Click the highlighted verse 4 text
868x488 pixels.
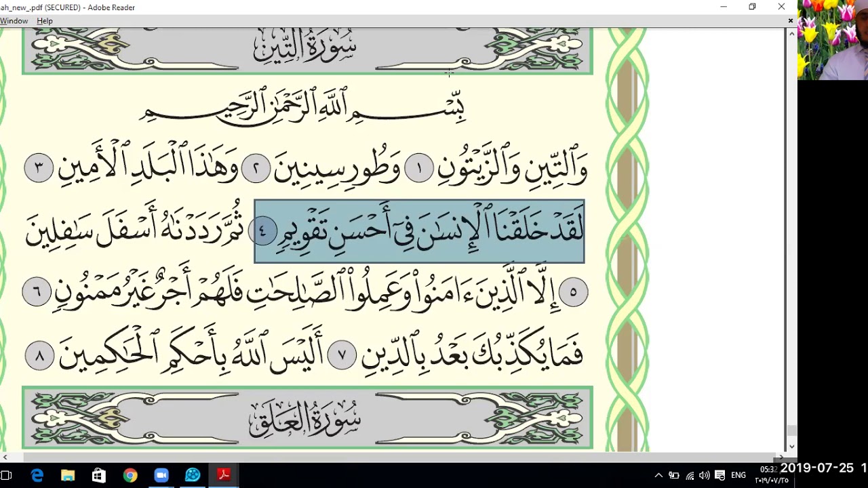tap(419, 231)
